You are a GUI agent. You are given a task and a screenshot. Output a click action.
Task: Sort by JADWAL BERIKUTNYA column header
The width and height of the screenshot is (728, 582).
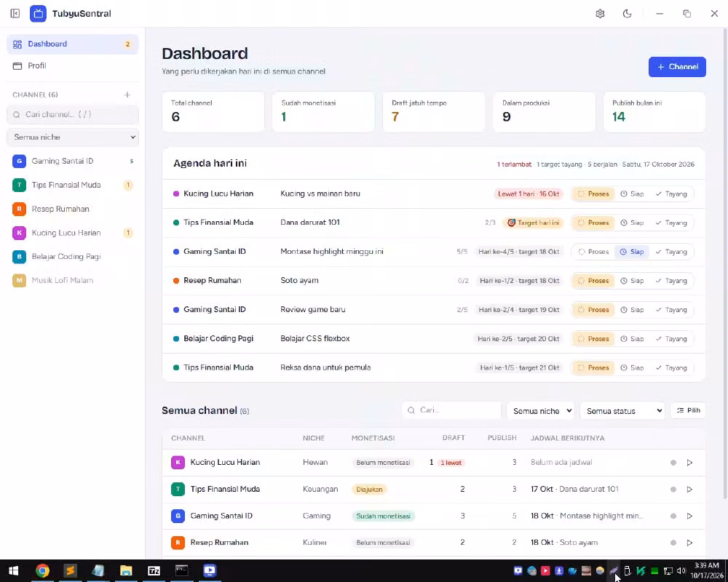[567, 438]
